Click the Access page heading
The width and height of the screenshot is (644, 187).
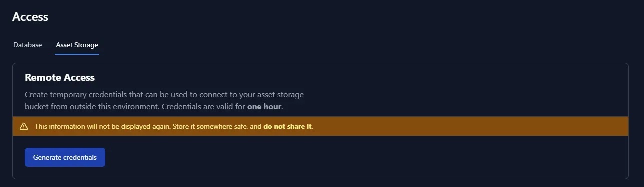coord(30,17)
